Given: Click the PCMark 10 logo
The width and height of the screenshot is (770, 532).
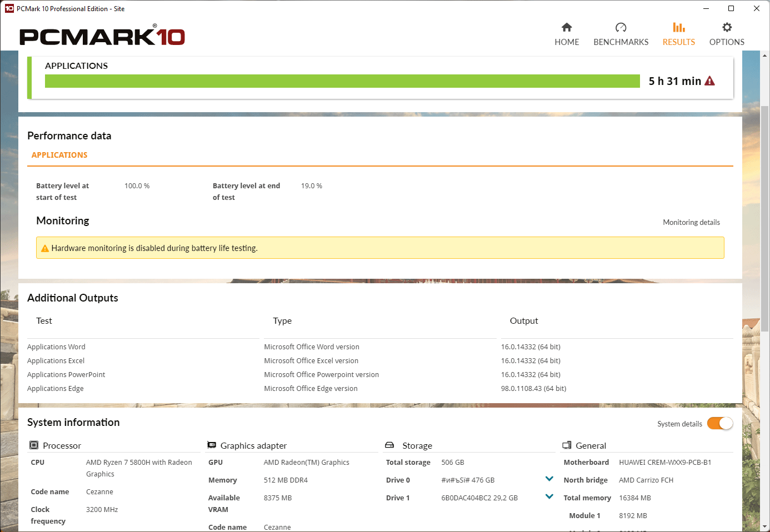Looking at the screenshot, I should click(102, 36).
